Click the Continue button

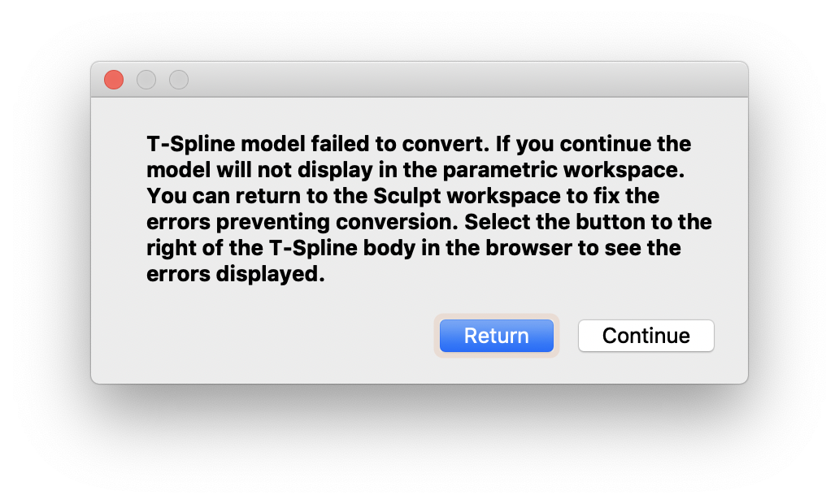coord(646,336)
